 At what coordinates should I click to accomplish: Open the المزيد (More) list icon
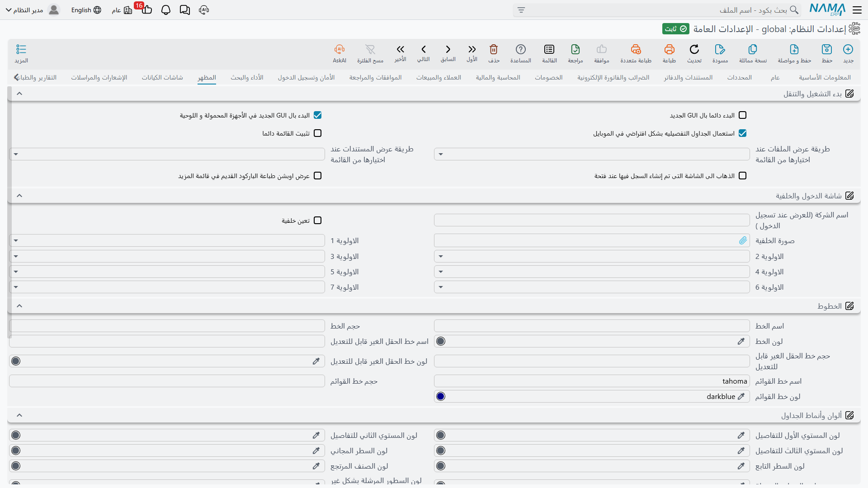[21, 49]
